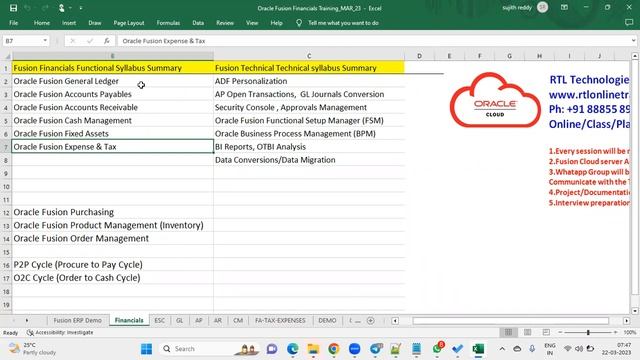Open the File menu
This screenshot has height=360, width=640.
(13, 23)
